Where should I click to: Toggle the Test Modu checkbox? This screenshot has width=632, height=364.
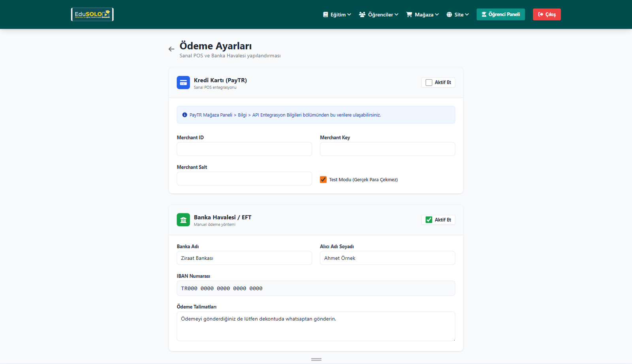[323, 180]
